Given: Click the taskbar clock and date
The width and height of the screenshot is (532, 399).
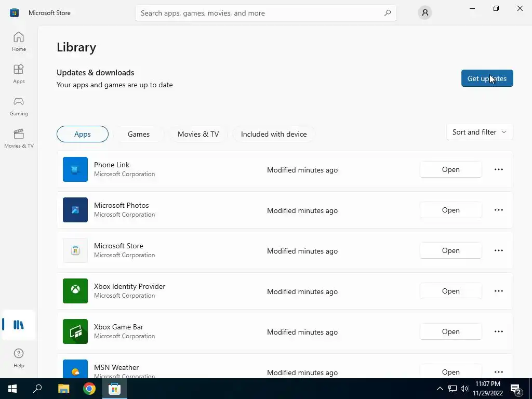Looking at the screenshot, I should coord(487,389).
